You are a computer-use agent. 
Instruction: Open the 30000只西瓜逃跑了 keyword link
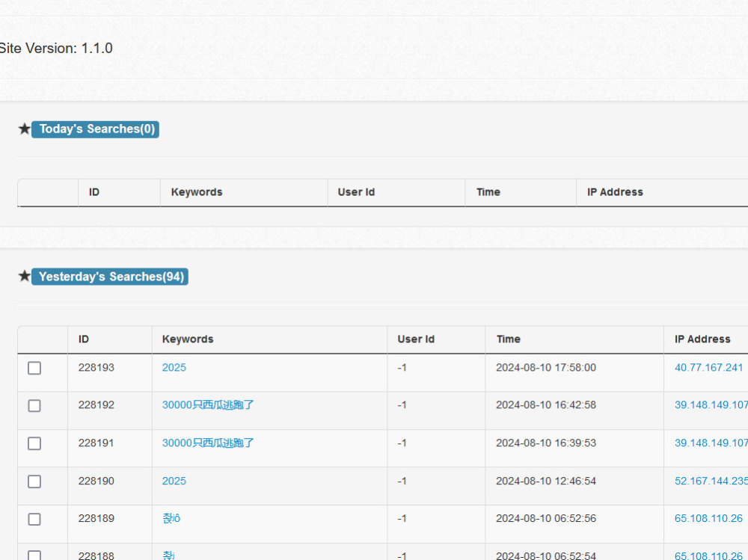click(x=206, y=404)
